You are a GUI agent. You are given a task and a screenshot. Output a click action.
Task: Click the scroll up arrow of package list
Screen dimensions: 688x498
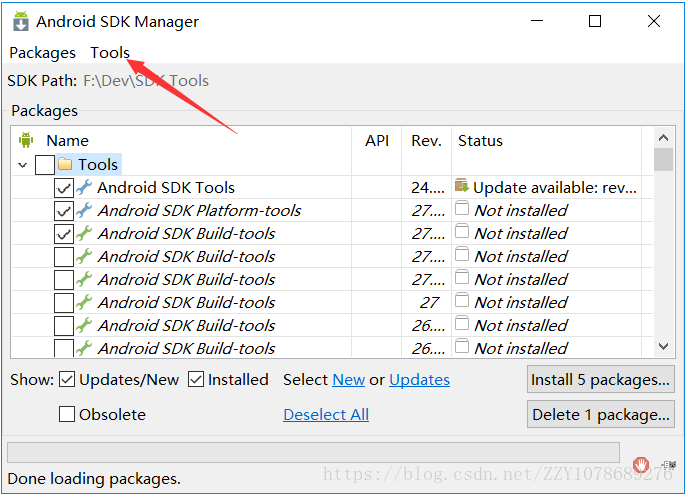pyautogui.click(x=663, y=138)
